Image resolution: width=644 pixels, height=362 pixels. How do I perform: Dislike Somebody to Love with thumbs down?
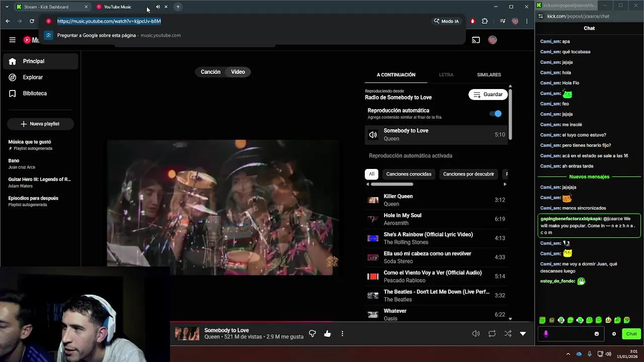[312, 333]
